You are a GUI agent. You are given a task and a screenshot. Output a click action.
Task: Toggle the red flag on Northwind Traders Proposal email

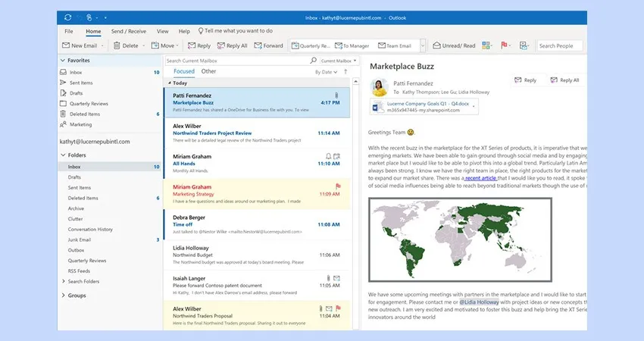[x=338, y=308]
